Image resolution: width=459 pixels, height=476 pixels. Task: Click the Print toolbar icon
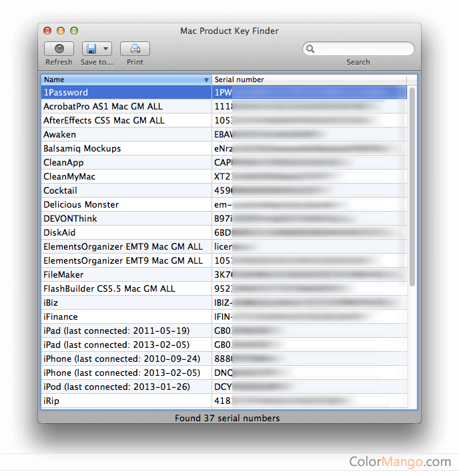pyautogui.click(x=135, y=49)
